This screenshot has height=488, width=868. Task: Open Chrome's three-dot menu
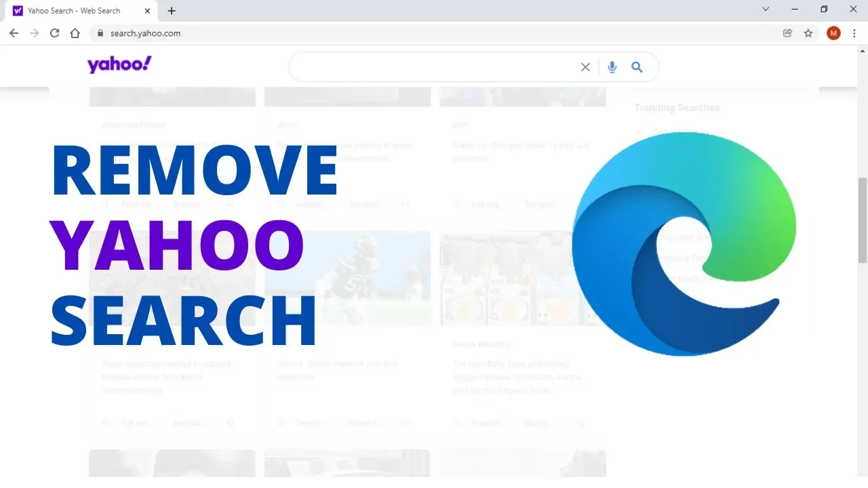tap(854, 33)
